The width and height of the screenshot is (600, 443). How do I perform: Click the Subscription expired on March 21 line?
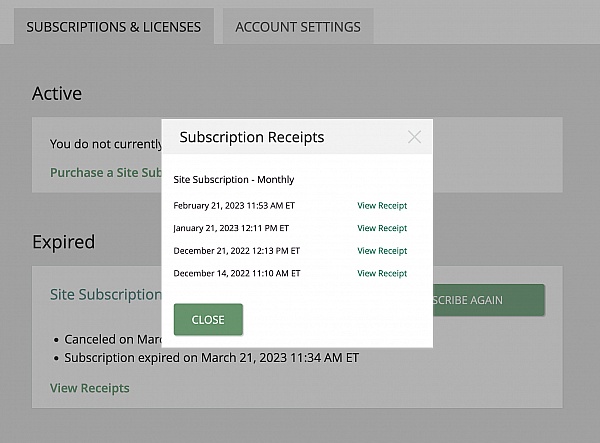[211, 357]
